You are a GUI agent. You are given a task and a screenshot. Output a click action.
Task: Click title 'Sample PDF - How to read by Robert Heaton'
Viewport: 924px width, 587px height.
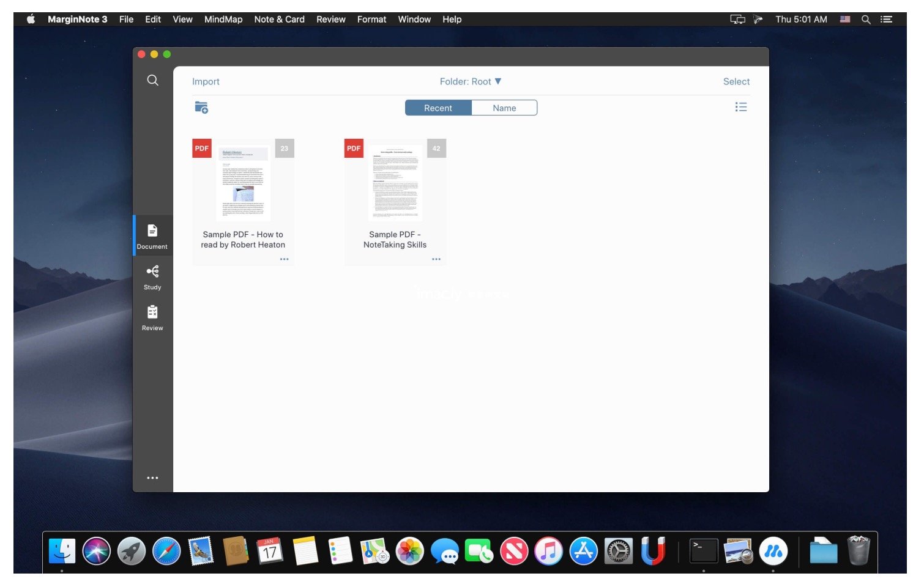coord(243,240)
